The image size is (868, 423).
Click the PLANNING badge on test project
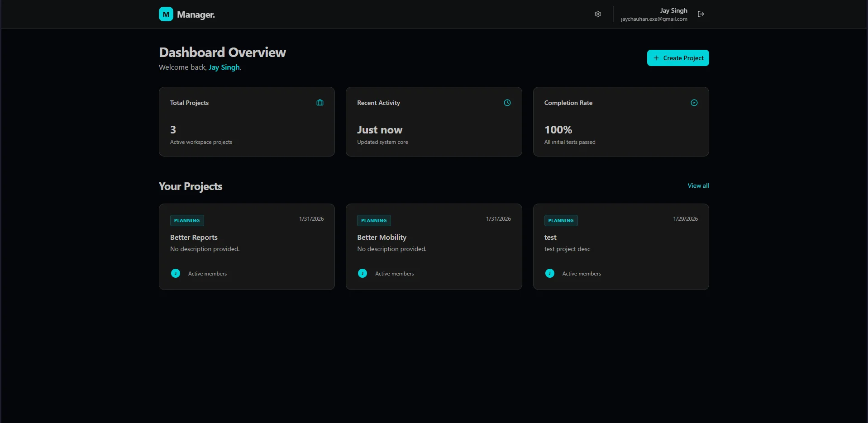(x=561, y=220)
